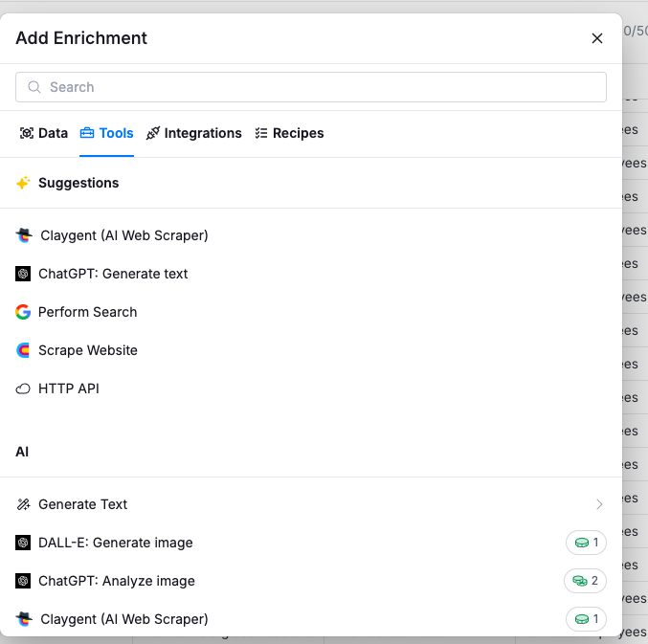648x644 pixels.
Task: Click the ChatGPT: Analyze image icon
Action: pyautogui.click(x=23, y=581)
